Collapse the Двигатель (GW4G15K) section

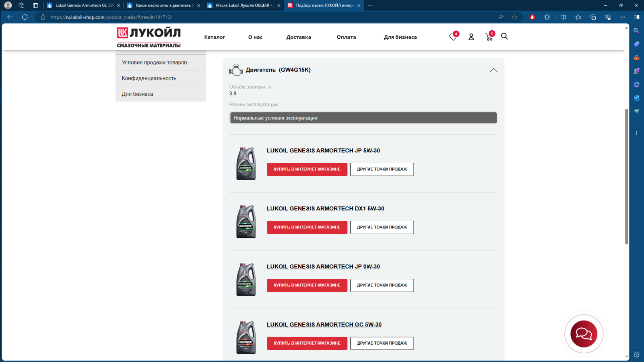(493, 70)
